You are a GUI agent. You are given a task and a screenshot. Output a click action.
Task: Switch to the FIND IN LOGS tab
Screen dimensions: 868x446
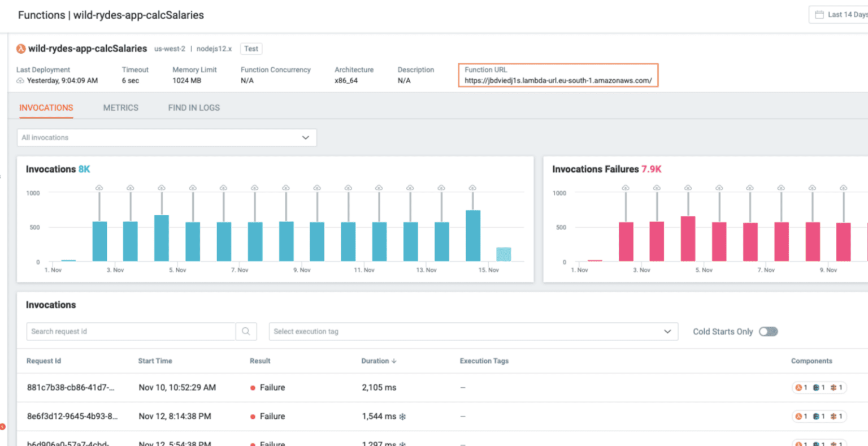(194, 107)
